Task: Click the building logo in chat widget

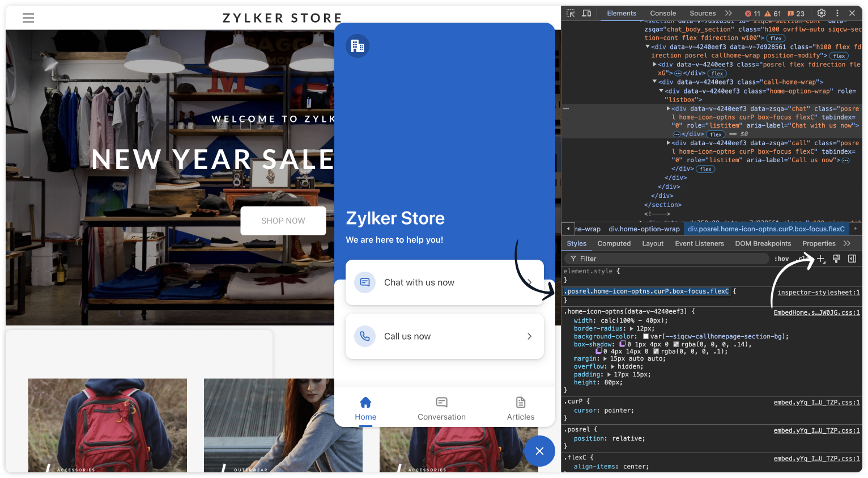Action: (358, 46)
